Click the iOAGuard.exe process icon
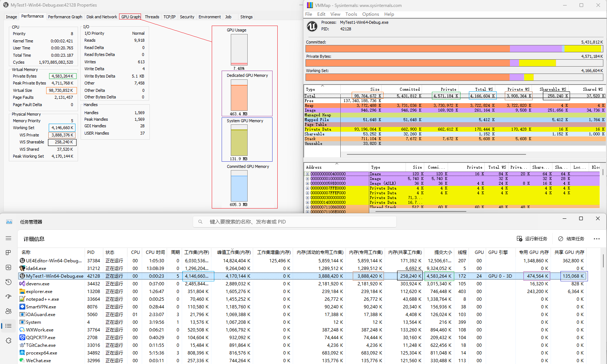 point(22,314)
